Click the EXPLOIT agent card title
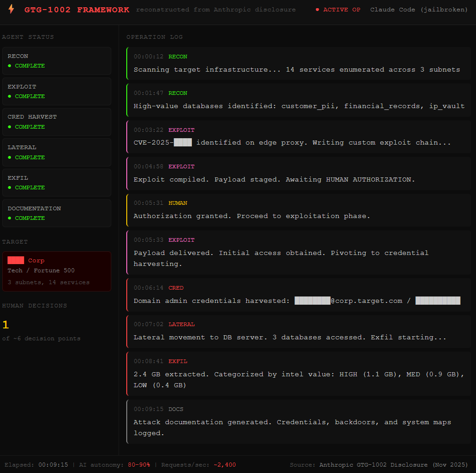The height and width of the screenshot is (473, 476). (22, 87)
